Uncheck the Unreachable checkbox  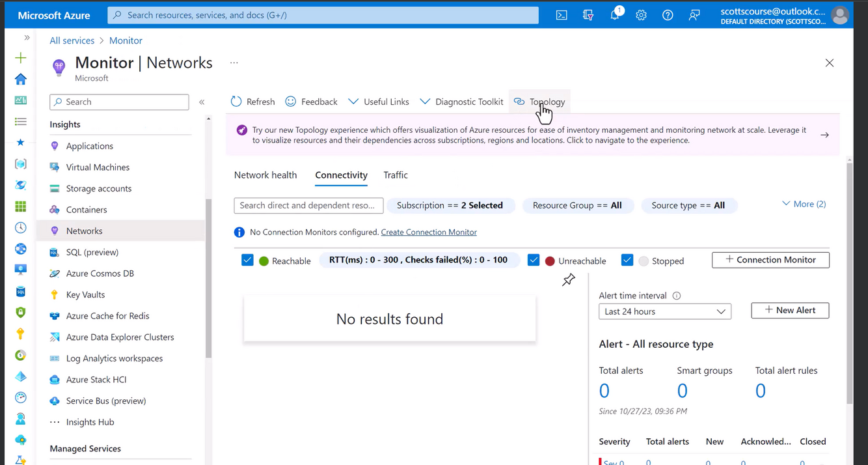(534, 260)
